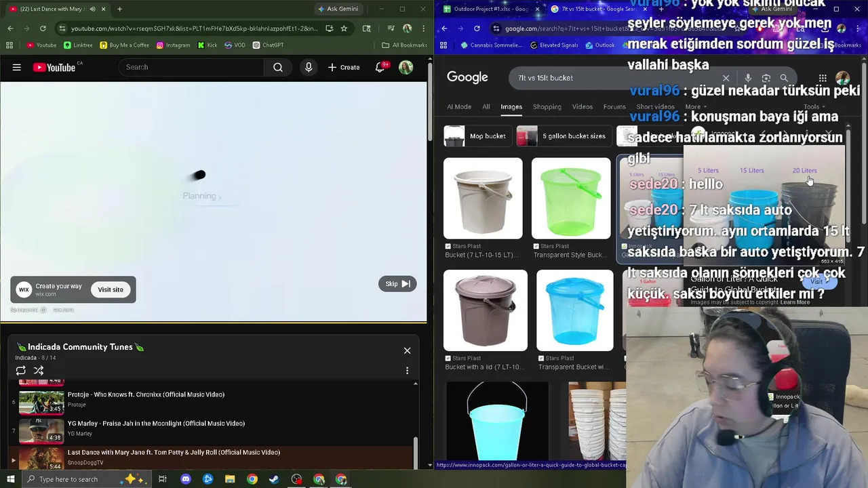
Task: Reload the YouTube browser page
Action: pyautogui.click(x=43, y=28)
